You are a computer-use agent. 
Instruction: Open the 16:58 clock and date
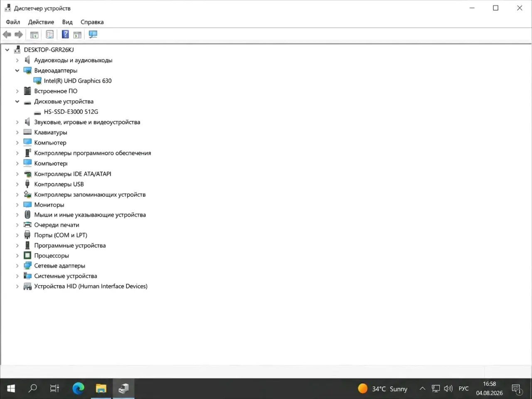(489, 388)
